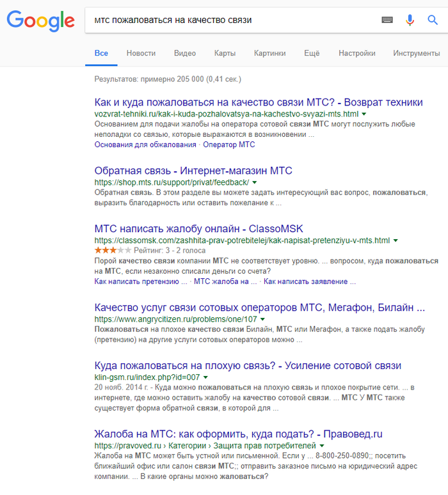Expand dropdown arrow next to klin-gsm.ru URL
Image resolution: width=448 pixels, height=495 pixels.
tap(205, 377)
